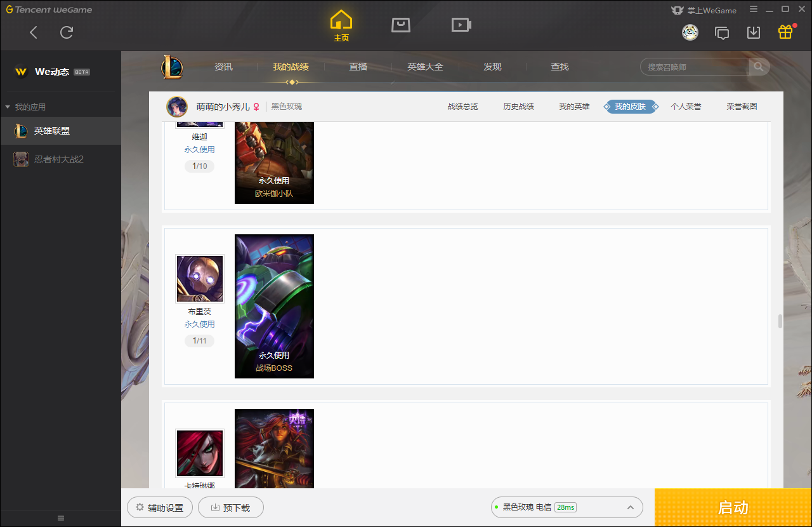Click the 维迦 champion name
The image size is (812, 527).
(x=200, y=137)
